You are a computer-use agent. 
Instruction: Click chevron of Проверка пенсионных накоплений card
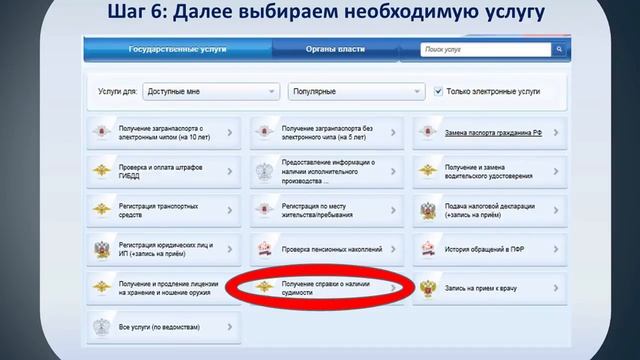[x=393, y=249]
